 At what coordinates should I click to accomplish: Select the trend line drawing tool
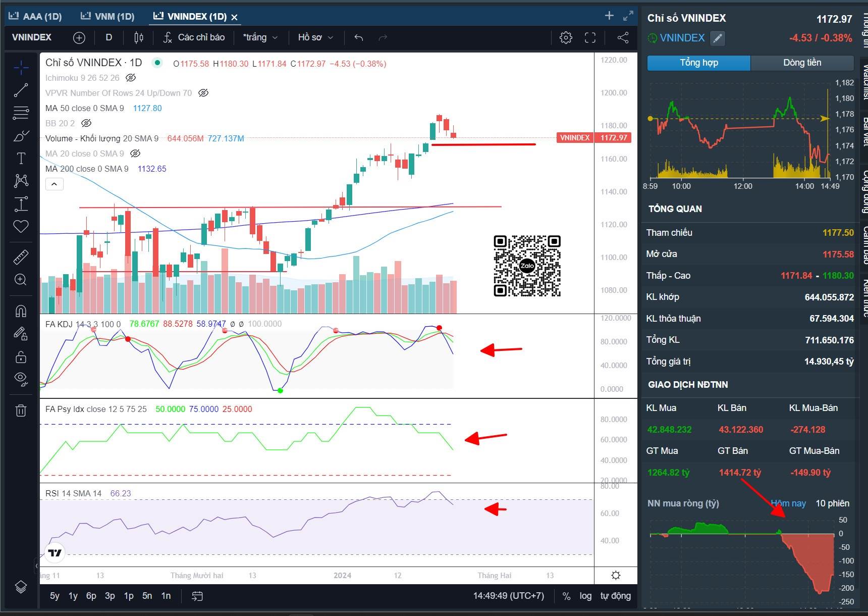21,90
